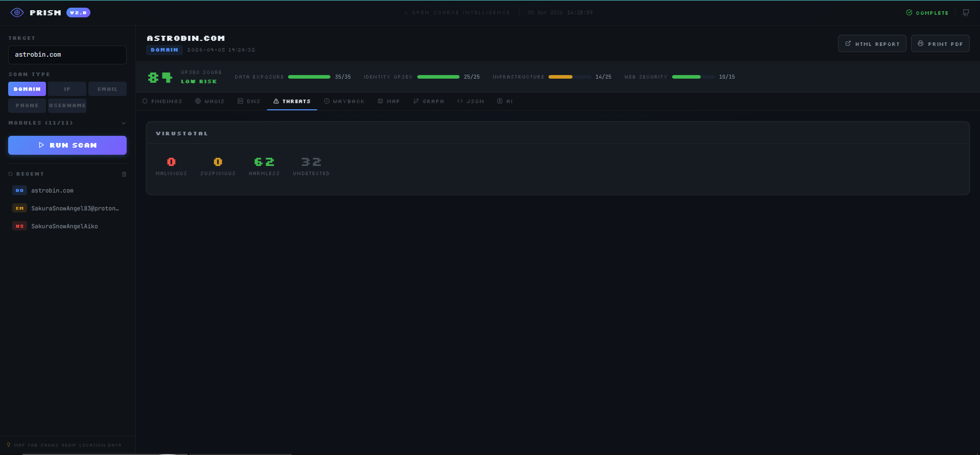This screenshot has height=455, width=980.
Task: Click the VIRUSTOTAL panel heading
Action: pyautogui.click(x=182, y=133)
